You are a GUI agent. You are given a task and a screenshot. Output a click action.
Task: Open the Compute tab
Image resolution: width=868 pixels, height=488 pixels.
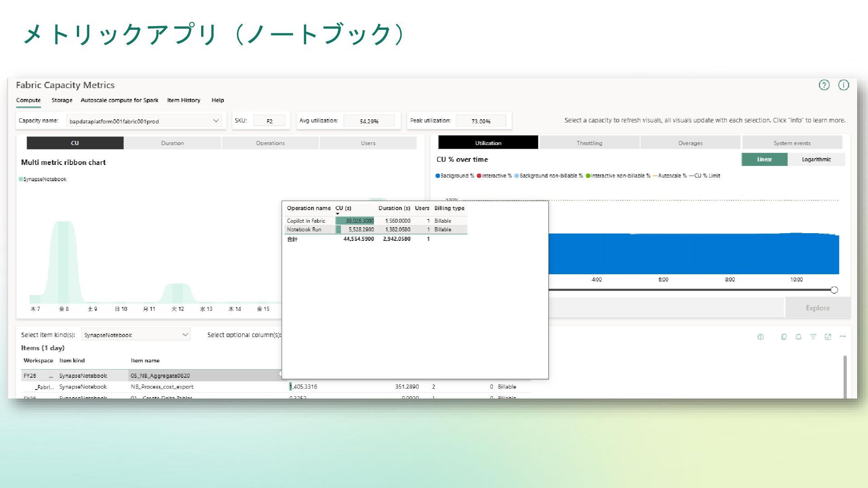point(28,100)
